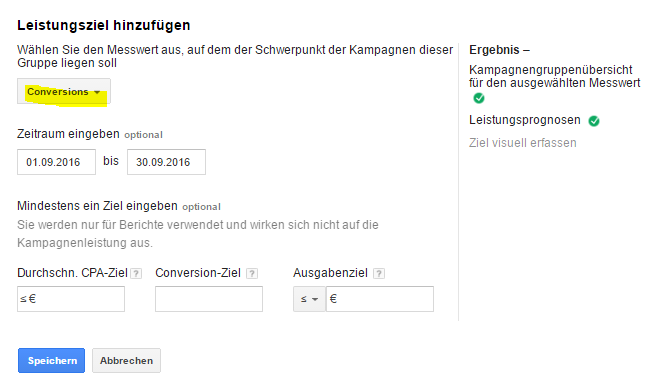Open the Conversions metric dropdown
Image resolution: width=662 pixels, height=390 pixels.
pos(64,91)
